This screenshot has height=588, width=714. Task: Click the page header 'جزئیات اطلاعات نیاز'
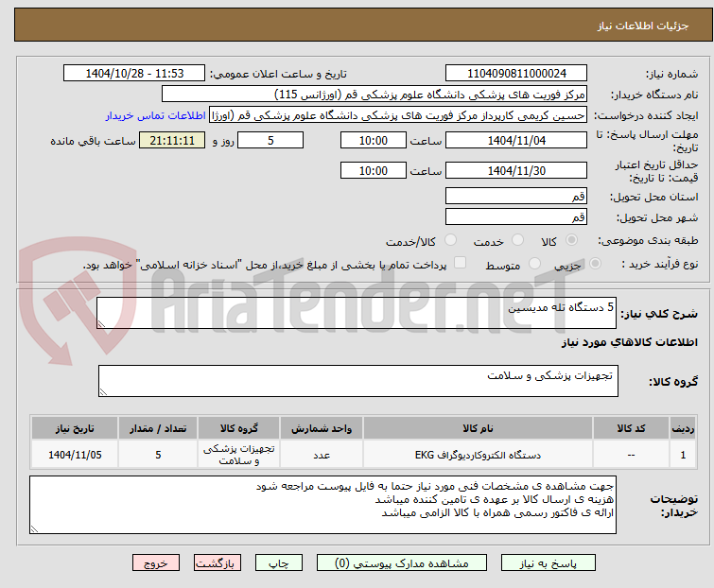pyautogui.click(x=642, y=26)
